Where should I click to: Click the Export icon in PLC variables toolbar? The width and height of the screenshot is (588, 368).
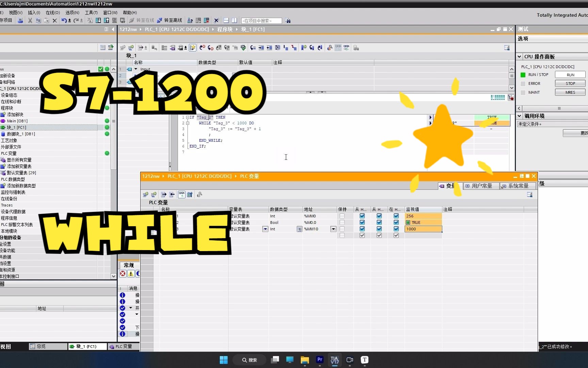click(164, 195)
